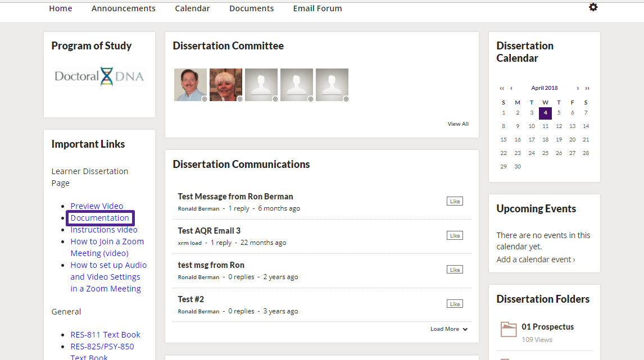Like the Test #2 post
Image resolution: width=644 pixels, height=360 pixels.
[455, 304]
